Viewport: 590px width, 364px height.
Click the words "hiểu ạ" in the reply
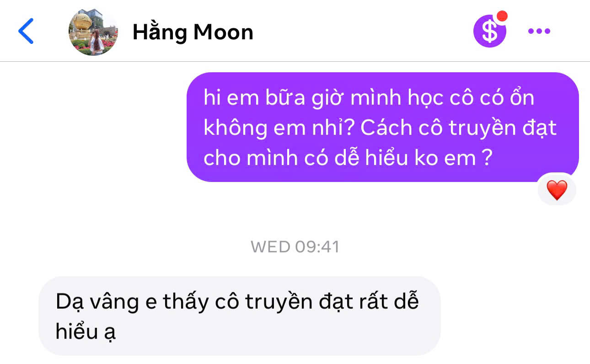pyautogui.click(x=86, y=332)
